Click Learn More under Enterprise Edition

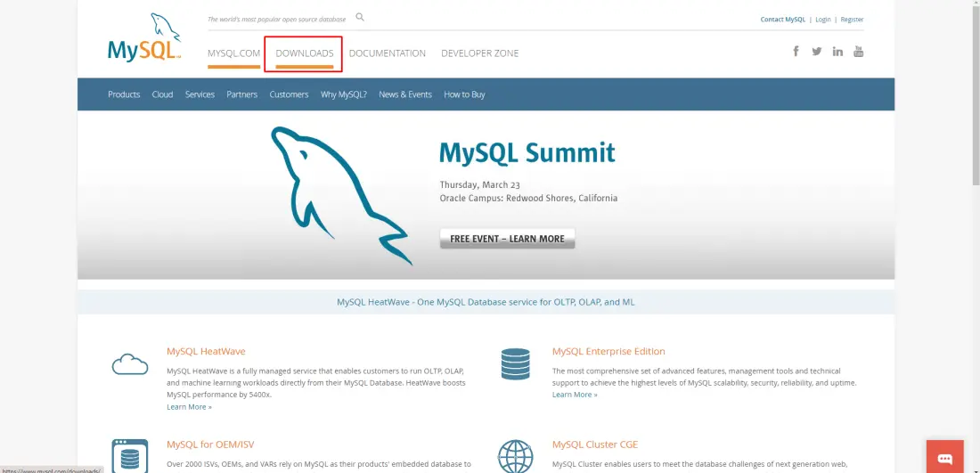(575, 395)
